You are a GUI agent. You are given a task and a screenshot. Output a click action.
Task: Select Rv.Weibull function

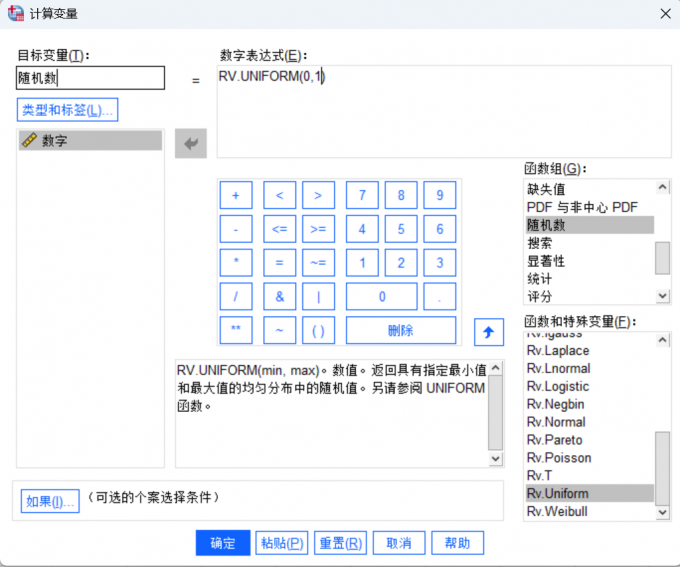point(589,511)
